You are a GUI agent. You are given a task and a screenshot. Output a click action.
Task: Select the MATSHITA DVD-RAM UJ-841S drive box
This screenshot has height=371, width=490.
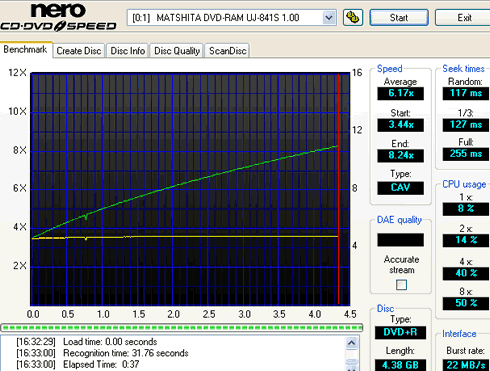[231, 17]
